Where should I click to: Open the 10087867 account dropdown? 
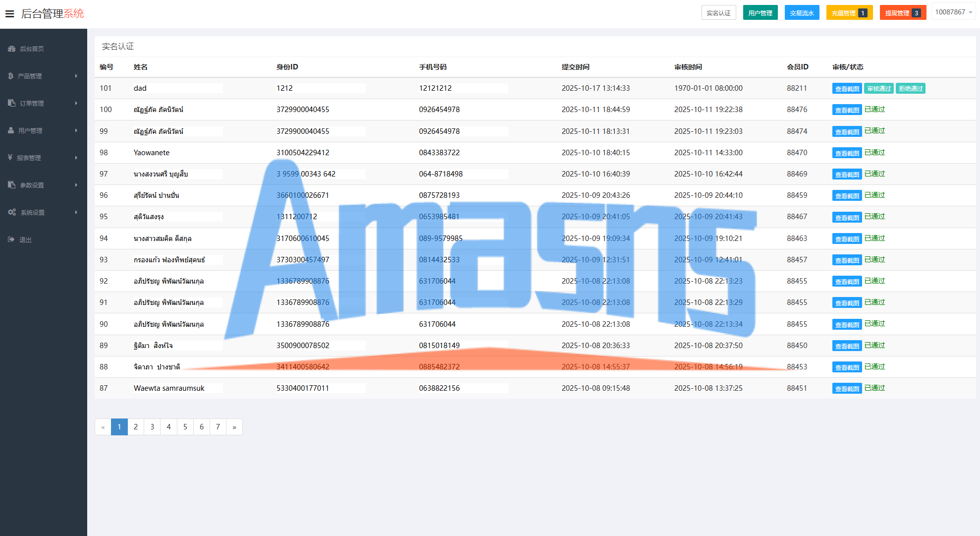[x=953, y=12]
